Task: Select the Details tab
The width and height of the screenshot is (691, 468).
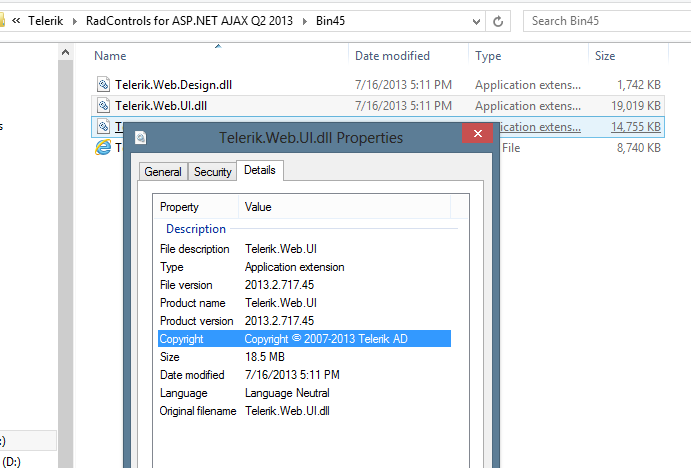Action: pos(260,170)
